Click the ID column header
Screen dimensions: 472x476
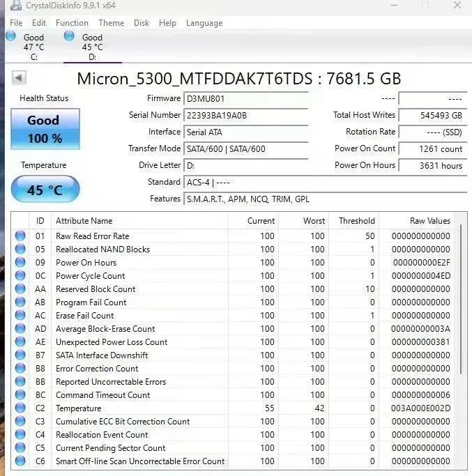40,221
